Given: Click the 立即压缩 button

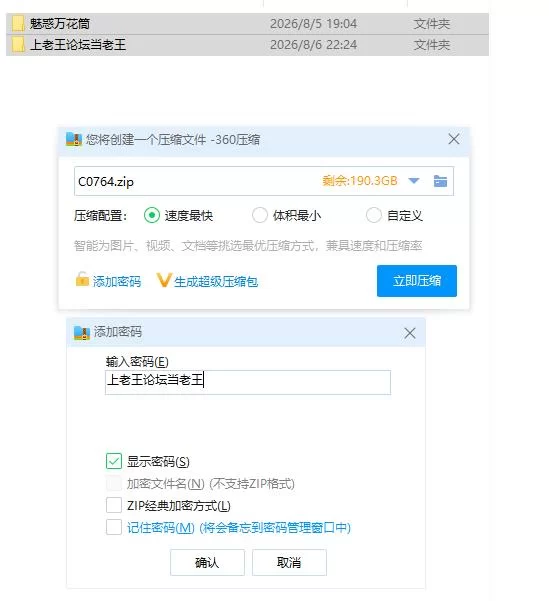Looking at the screenshot, I should pos(417,281).
